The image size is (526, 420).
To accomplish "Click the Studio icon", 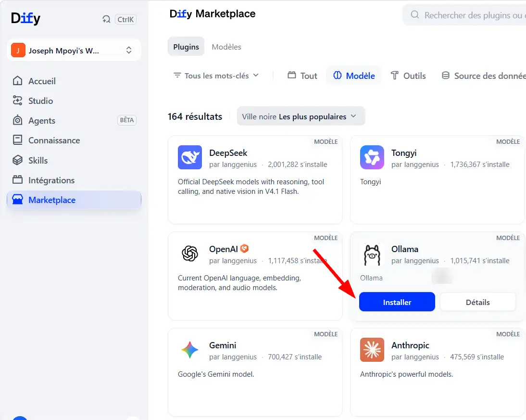I will tap(17, 101).
